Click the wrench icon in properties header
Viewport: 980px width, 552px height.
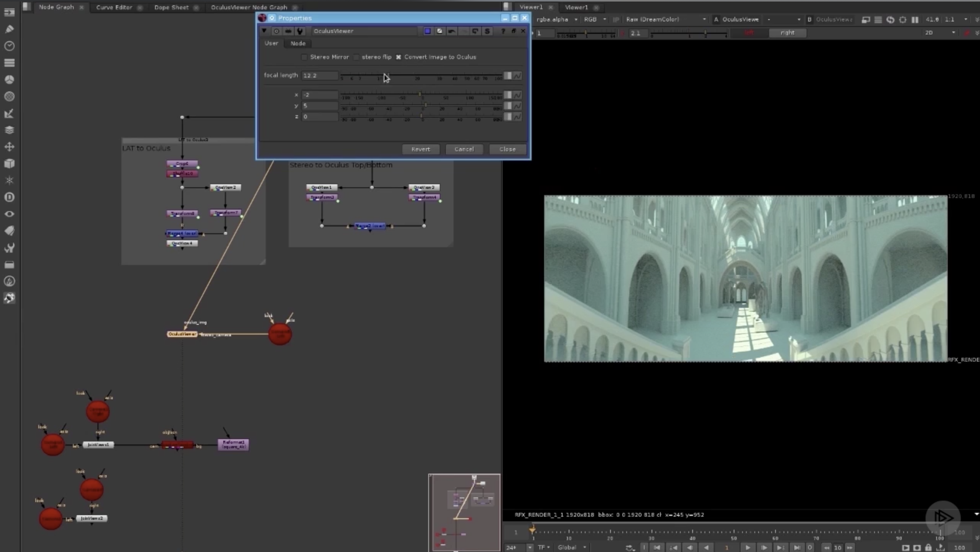[300, 31]
